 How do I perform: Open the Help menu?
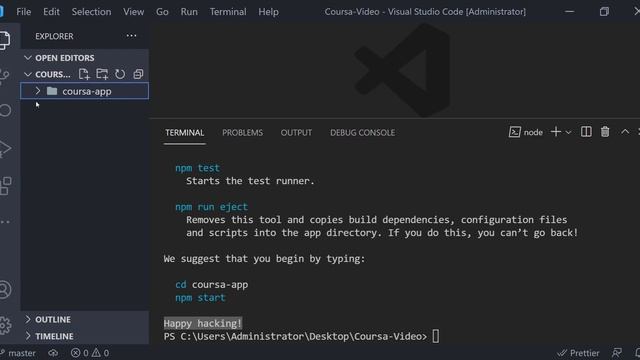(268, 12)
